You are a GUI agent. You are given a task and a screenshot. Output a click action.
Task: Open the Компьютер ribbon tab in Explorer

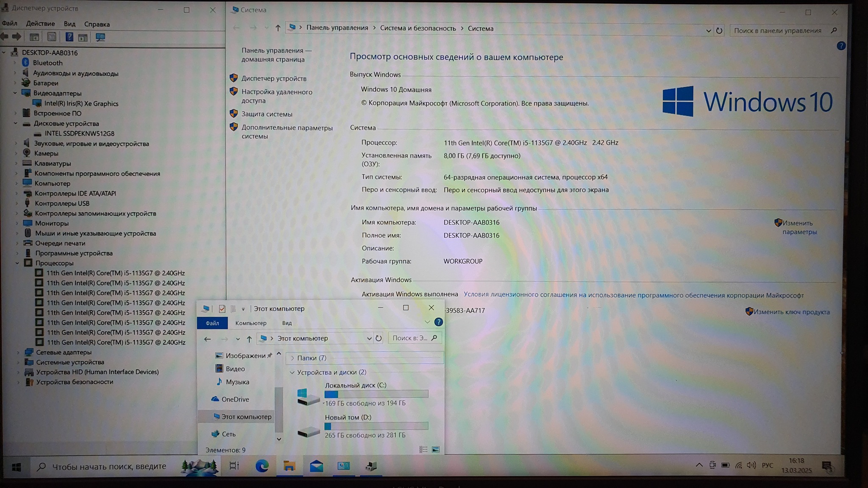[x=250, y=323]
